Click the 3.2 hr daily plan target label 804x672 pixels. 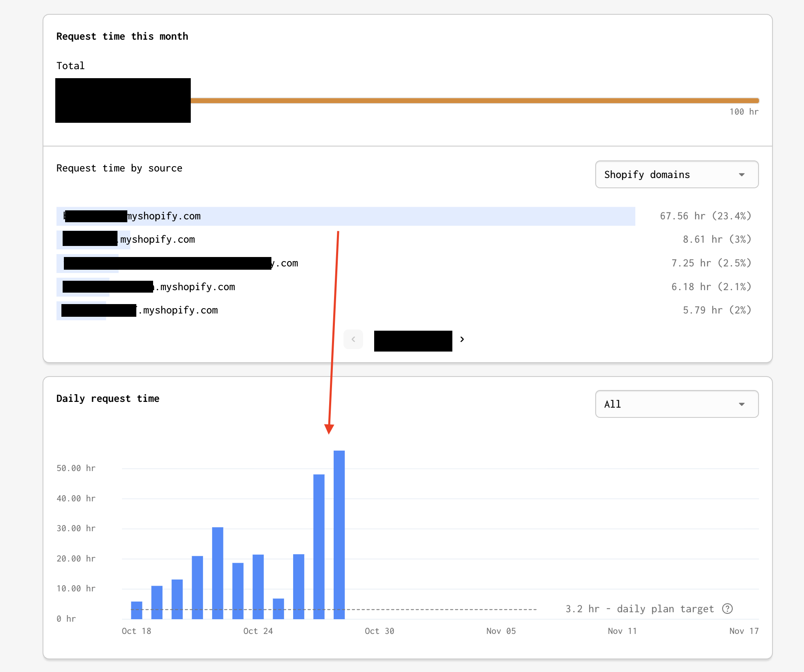point(639,609)
